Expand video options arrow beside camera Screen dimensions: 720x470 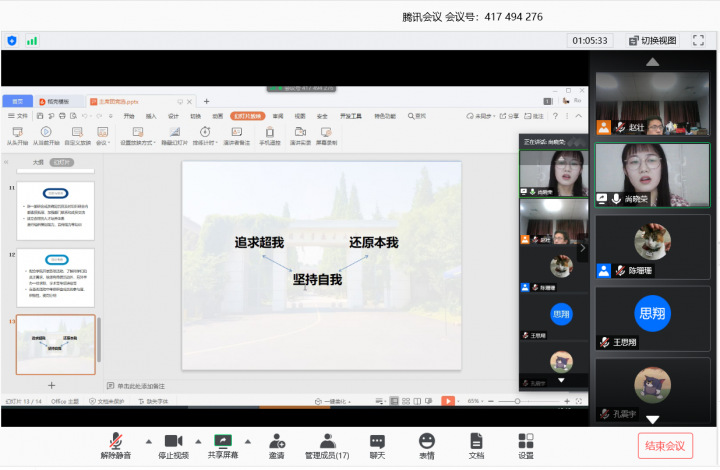197,440
